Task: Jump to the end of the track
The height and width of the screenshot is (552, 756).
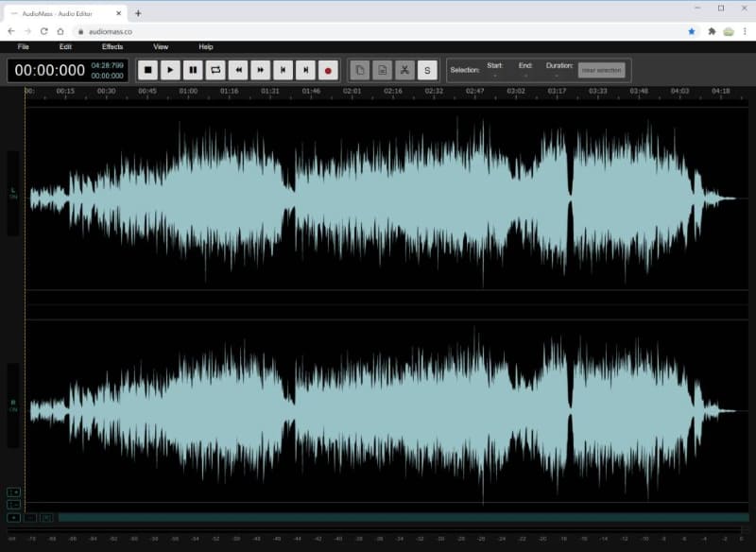Action: click(x=305, y=70)
